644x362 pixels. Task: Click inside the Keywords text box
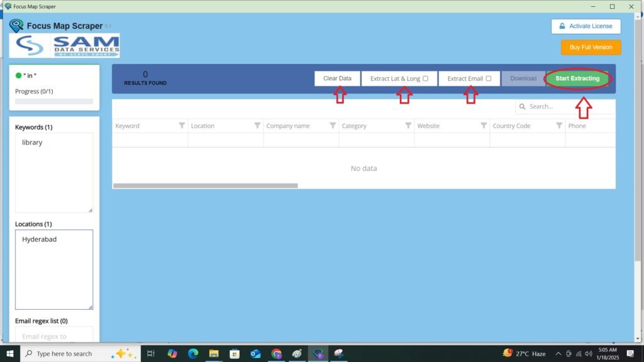(54, 173)
